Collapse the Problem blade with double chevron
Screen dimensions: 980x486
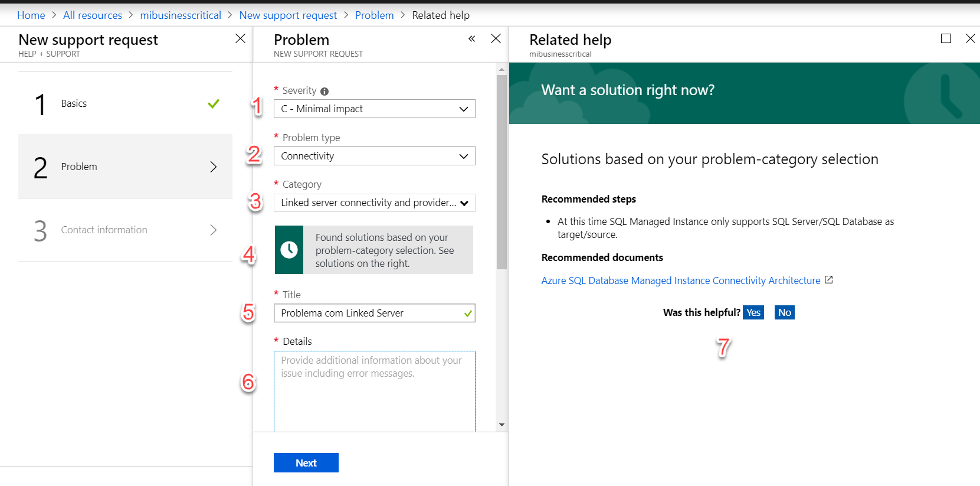471,39
